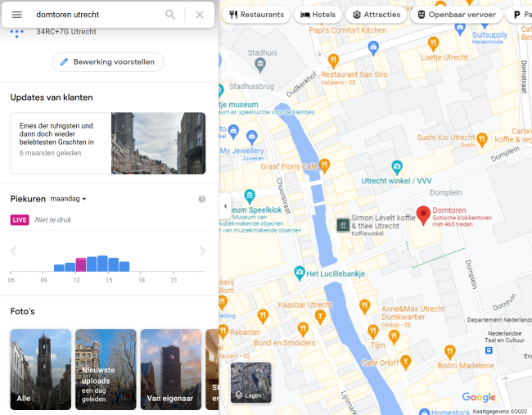The image size is (532, 415).
Task: Click the Stadhuis marker icon
Action: coord(260,65)
